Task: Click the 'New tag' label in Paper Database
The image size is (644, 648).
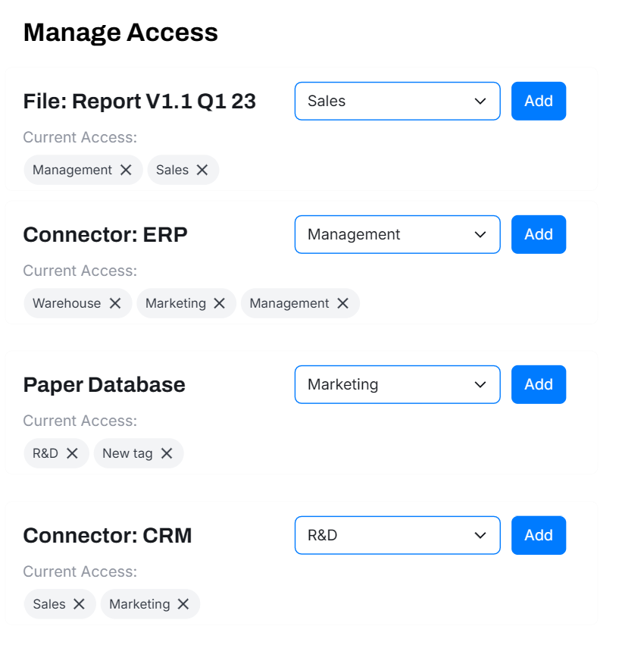Action: (x=127, y=453)
